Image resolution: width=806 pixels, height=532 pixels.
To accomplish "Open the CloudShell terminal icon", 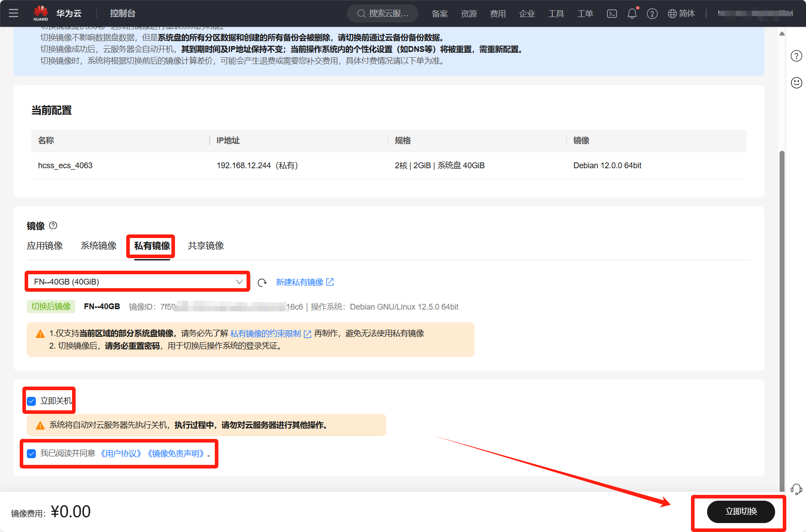I will coord(612,14).
